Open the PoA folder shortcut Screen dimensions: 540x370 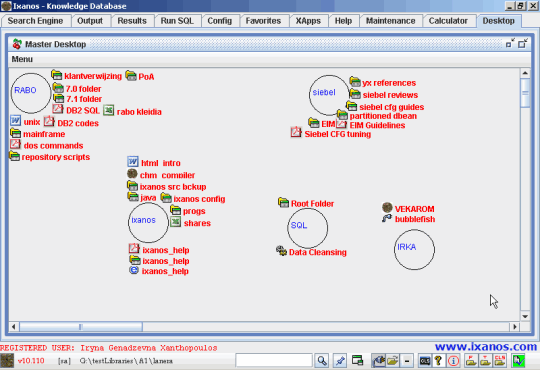(x=140, y=76)
